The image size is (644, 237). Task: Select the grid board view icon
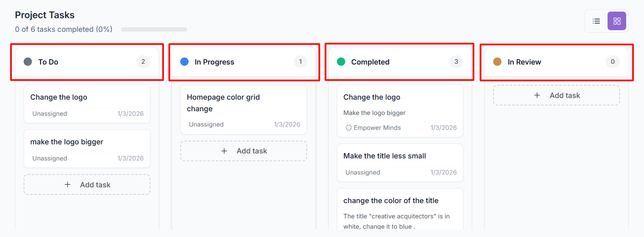point(617,21)
